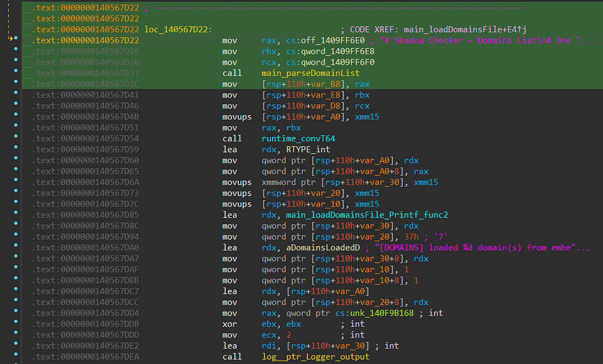
Task: Select the call mnemonic at 140567D37
Action: (x=232, y=73)
